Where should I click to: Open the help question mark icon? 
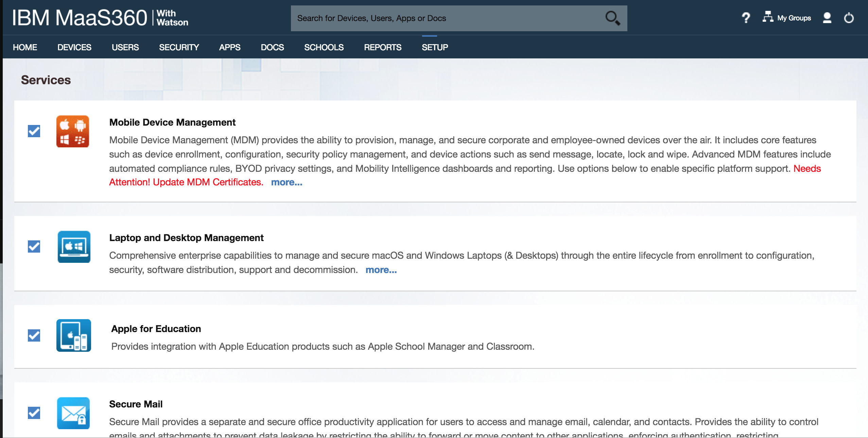(x=746, y=18)
